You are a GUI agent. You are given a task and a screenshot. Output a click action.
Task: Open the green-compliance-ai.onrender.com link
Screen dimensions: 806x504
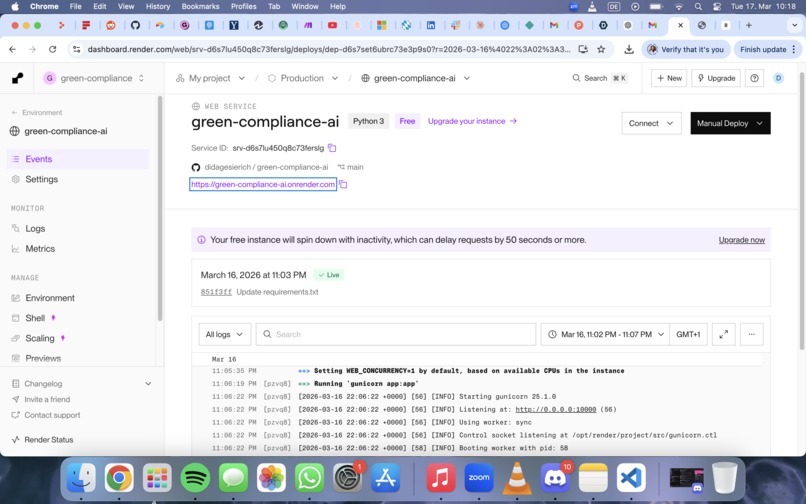263,184
